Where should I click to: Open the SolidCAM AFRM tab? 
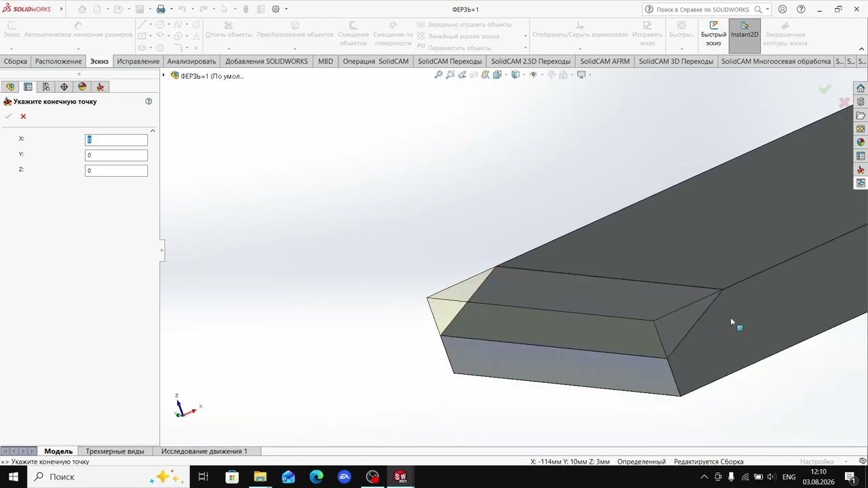pyautogui.click(x=605, y=61)
